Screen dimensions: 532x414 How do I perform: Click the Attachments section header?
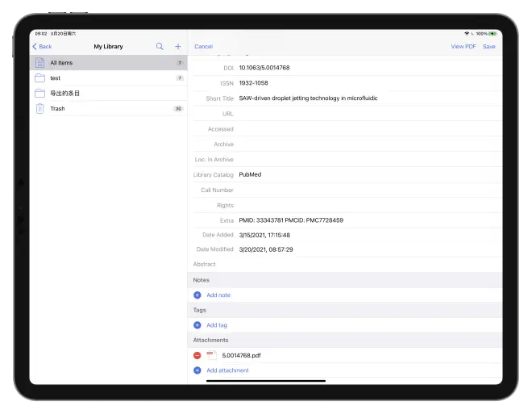tap(345, 341)
